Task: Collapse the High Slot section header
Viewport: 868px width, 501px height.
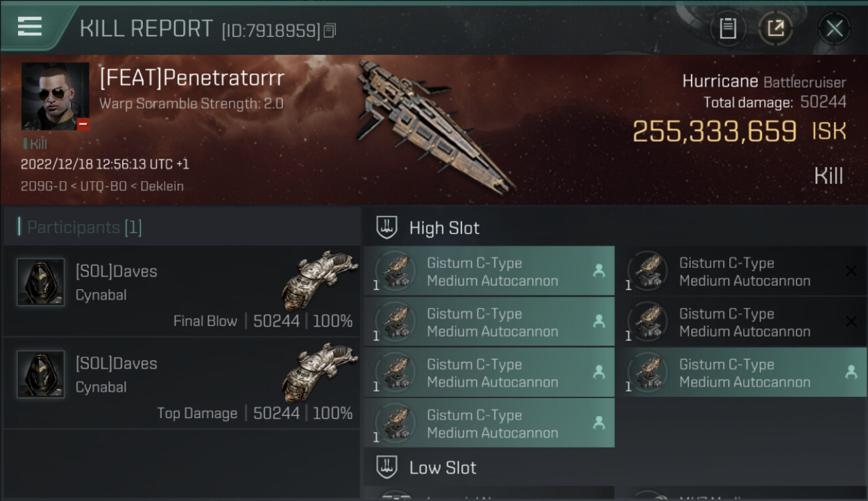Action: (x=444, y=228)
